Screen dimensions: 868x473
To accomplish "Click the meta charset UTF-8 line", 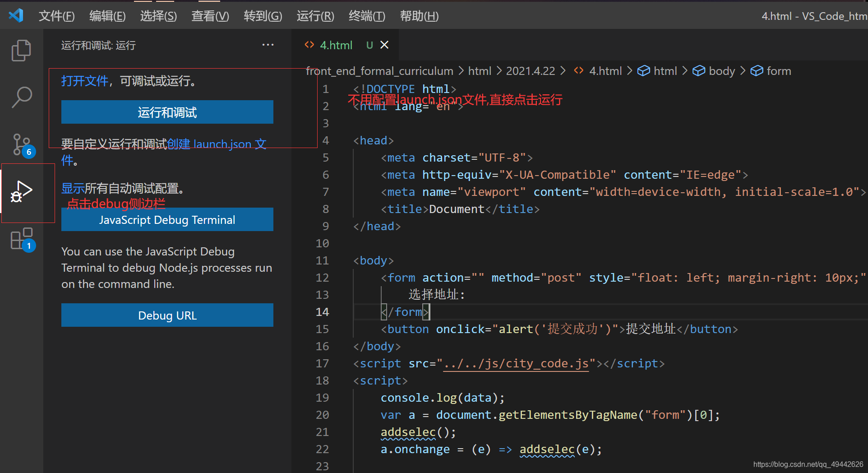I will coord(457,158).
